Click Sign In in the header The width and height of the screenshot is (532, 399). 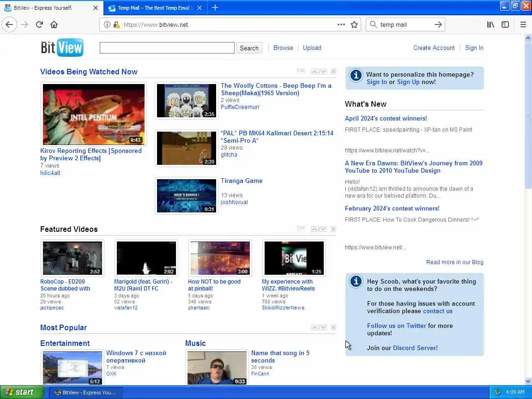(474, 48)
